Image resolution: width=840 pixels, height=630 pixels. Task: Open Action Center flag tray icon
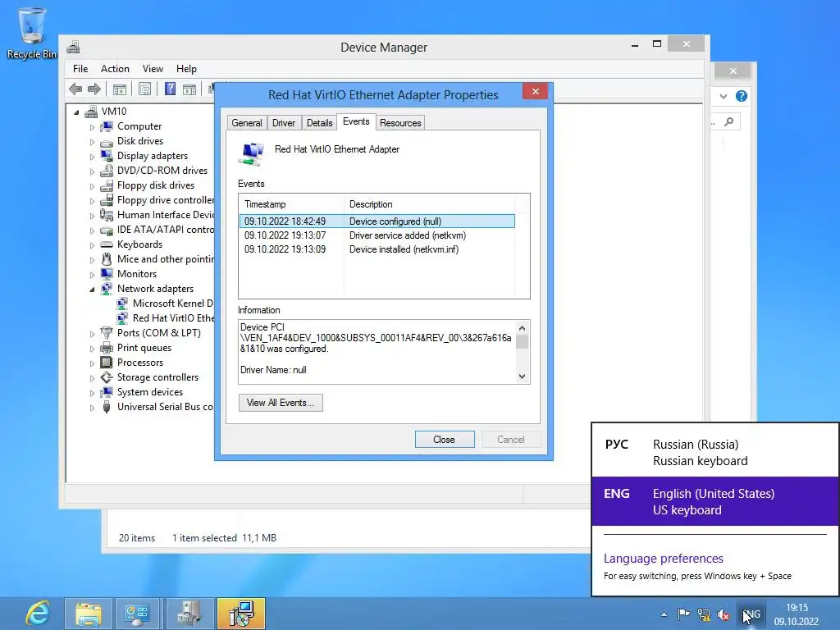(x=683, y=614)
